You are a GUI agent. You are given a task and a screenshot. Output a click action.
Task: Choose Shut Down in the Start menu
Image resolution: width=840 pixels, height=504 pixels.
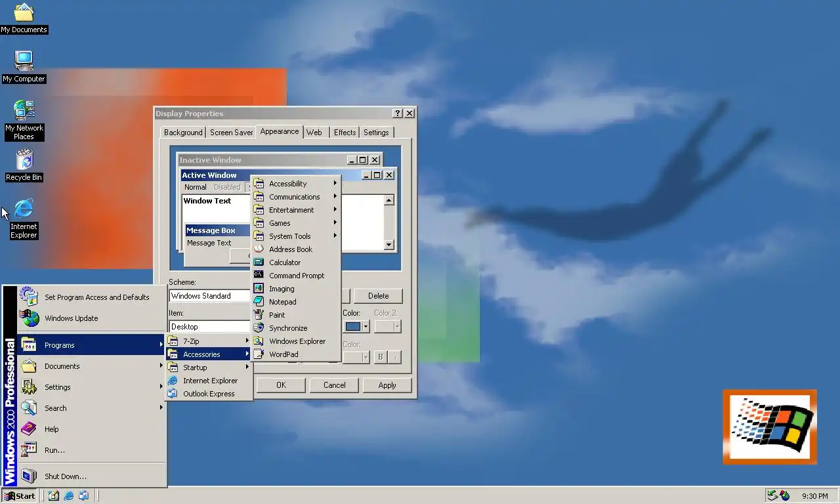click(91, 476)
